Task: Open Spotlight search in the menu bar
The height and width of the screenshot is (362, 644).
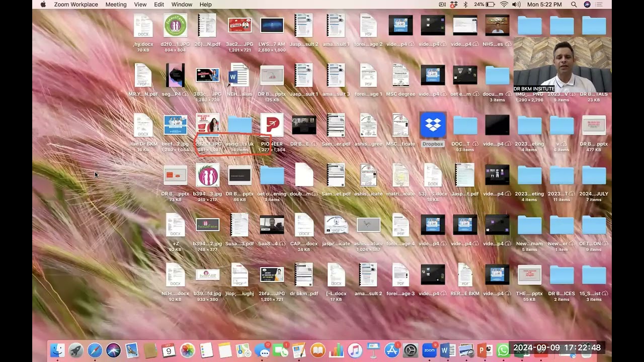Action: coord(574,5)
